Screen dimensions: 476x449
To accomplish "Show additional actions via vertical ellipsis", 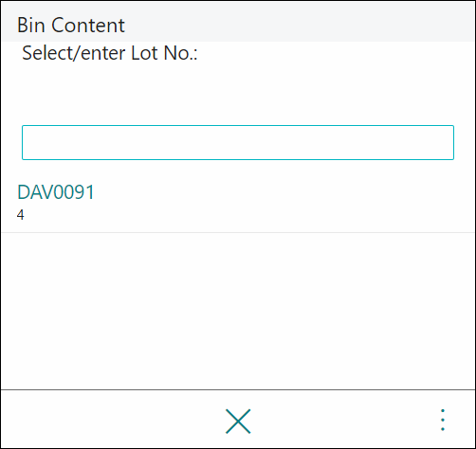I will coord(443,420).
